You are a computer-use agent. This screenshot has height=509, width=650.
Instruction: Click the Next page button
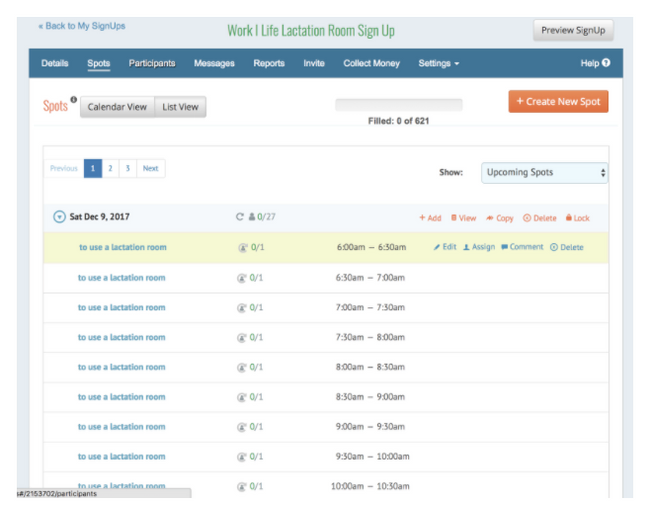coord(150,168)
